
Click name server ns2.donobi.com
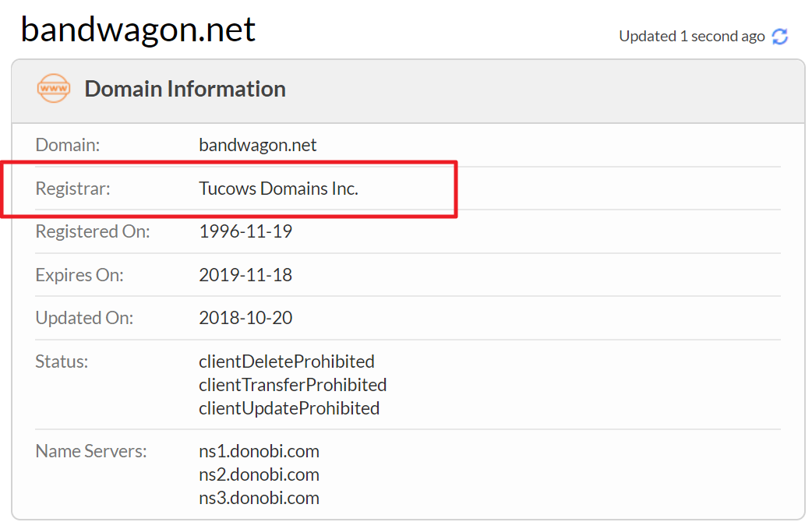259,474
